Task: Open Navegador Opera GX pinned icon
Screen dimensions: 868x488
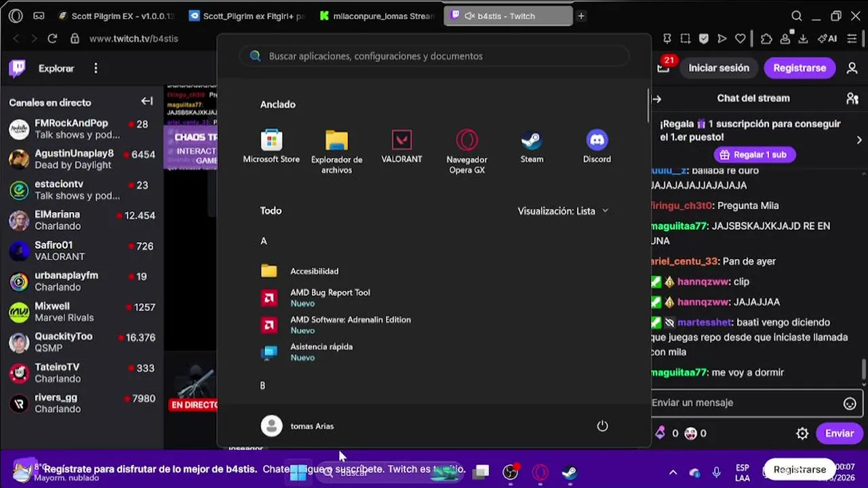Action: (x=467, y=152)
